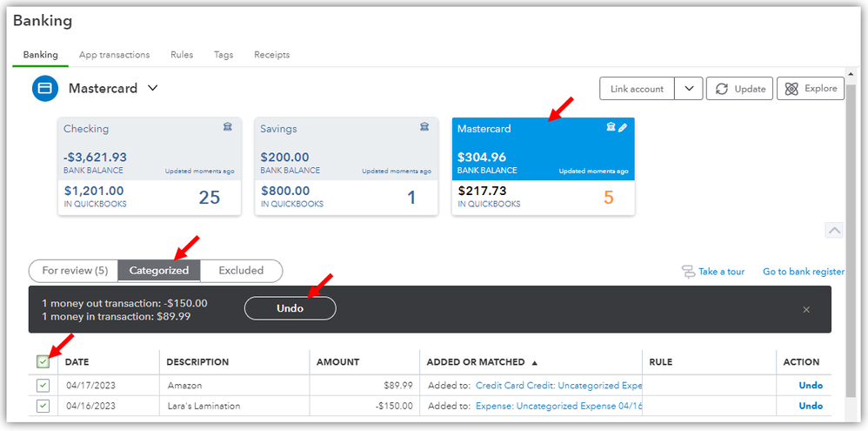Open the App transactions tab
This screenshot has width=868, height=431.
[115, 55]
